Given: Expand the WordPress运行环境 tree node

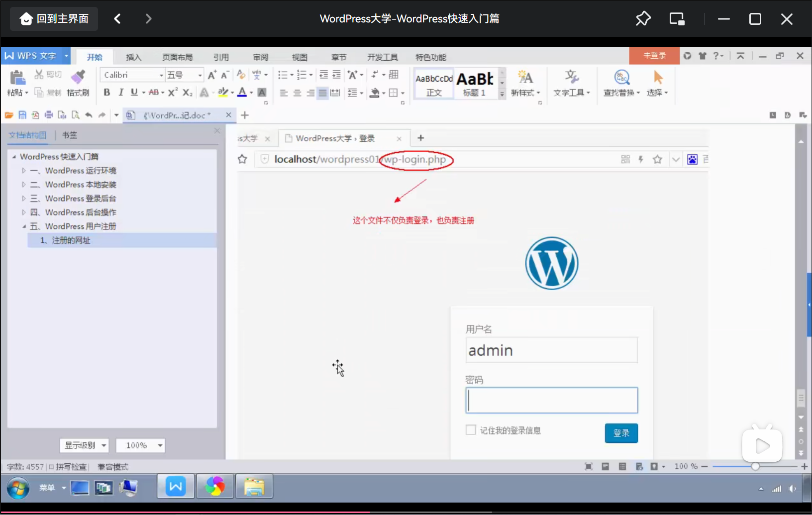Looking at the screenshot, I should (24, 171).
